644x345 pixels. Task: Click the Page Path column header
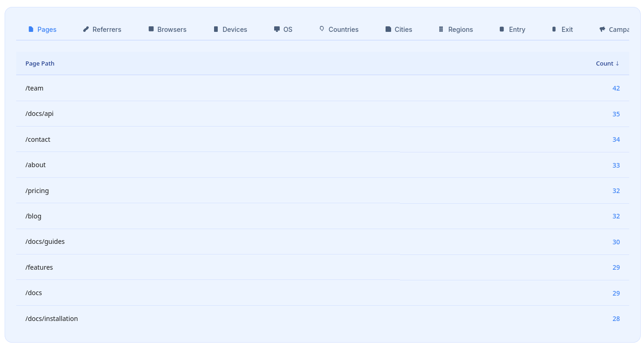[x=40, y=63]
